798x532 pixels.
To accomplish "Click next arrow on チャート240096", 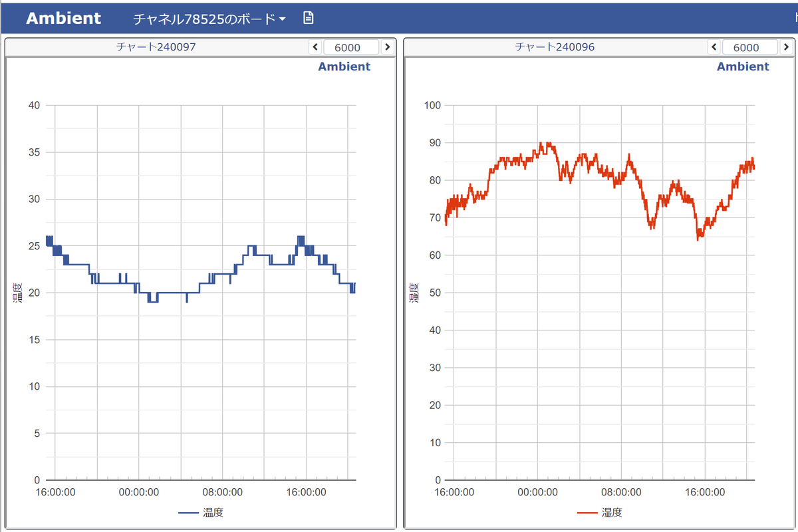I will pyautogui.click(x=786, y=47).
